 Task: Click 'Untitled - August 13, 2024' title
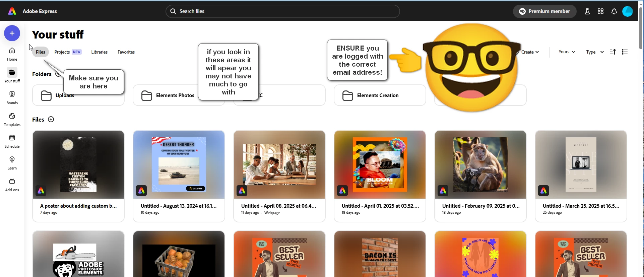pos(179,206)
